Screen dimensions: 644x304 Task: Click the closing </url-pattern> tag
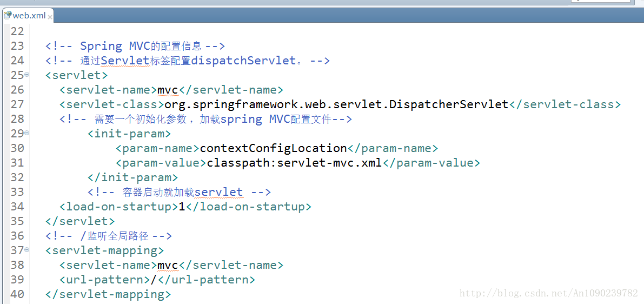click(207, 280)
